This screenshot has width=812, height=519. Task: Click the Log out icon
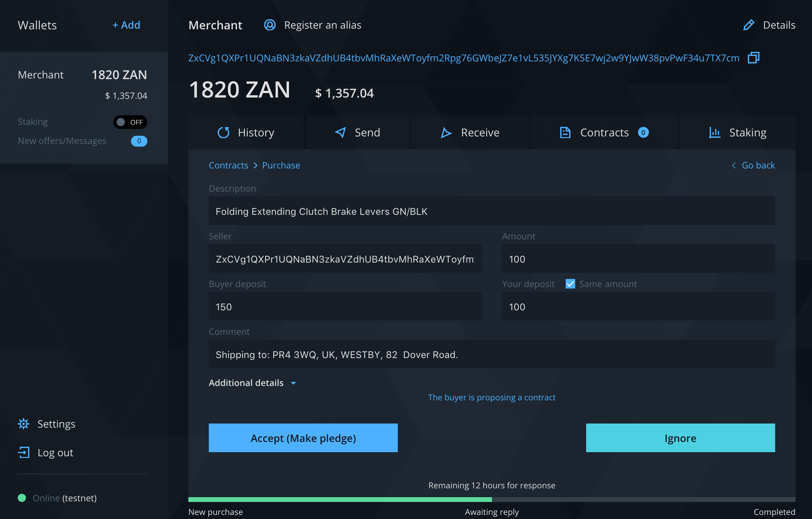pos(24,453)
